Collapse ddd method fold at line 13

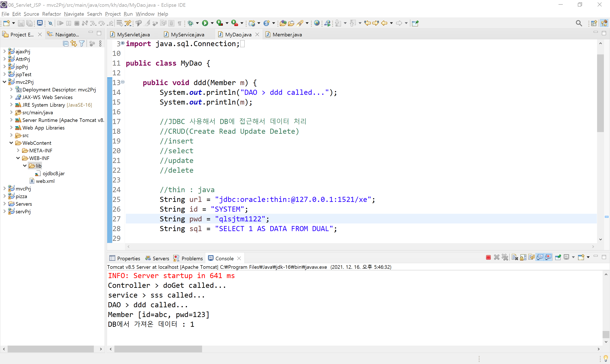123,82
